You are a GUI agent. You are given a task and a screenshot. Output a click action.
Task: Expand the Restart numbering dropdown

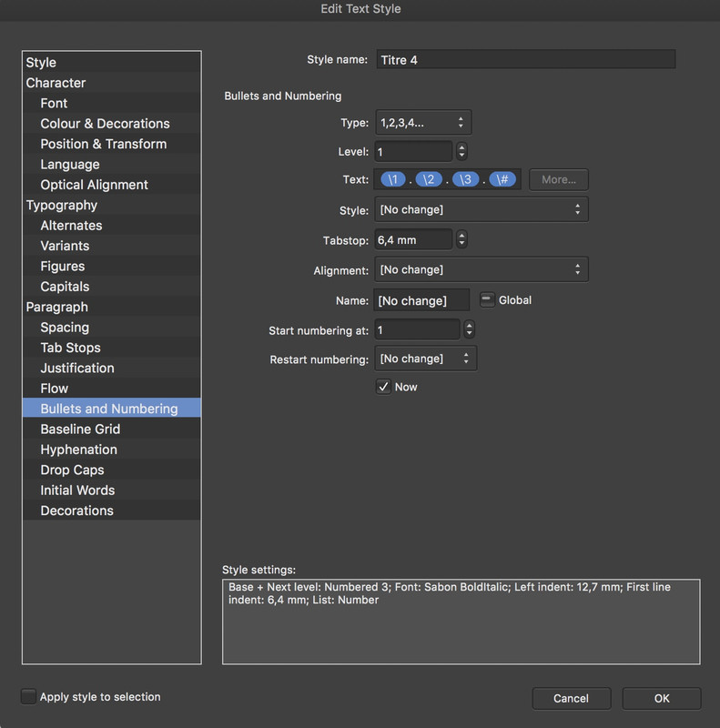[x=425, y=359]
